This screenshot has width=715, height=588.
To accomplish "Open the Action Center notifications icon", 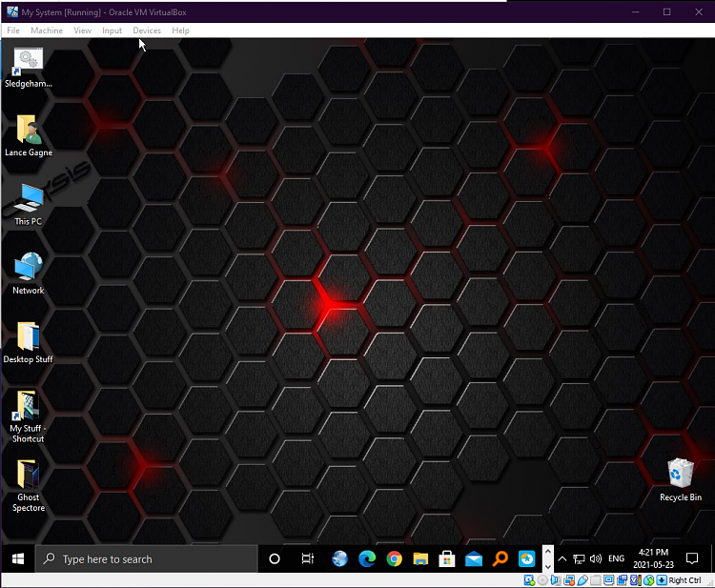I will [692, 558].
